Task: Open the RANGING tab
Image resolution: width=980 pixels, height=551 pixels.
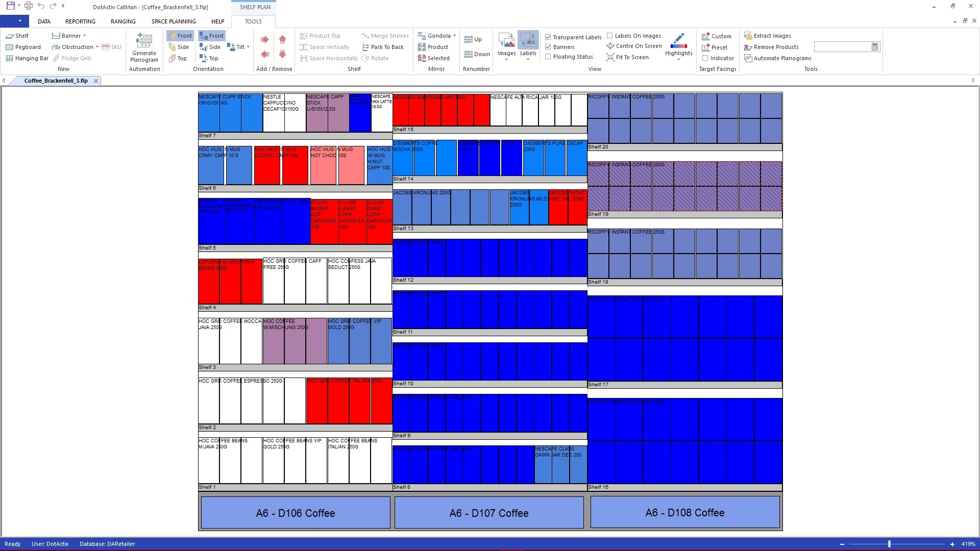Action: click(x=123, y=21)
